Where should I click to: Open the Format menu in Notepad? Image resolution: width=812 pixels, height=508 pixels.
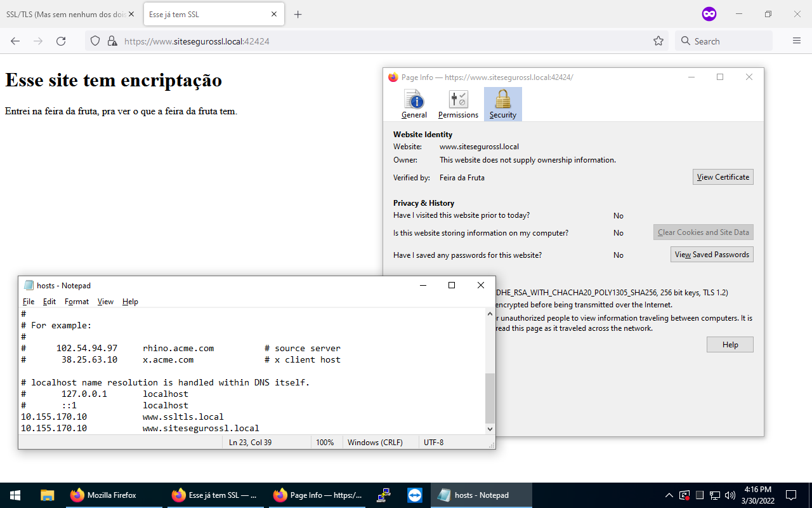(77, 302)
